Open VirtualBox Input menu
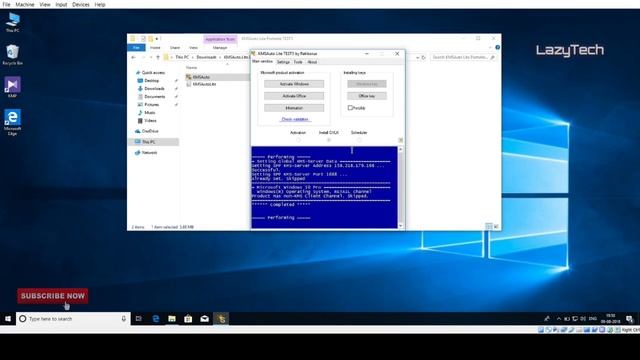The height and width of the screenshot is (360, 640). [61, 4]
